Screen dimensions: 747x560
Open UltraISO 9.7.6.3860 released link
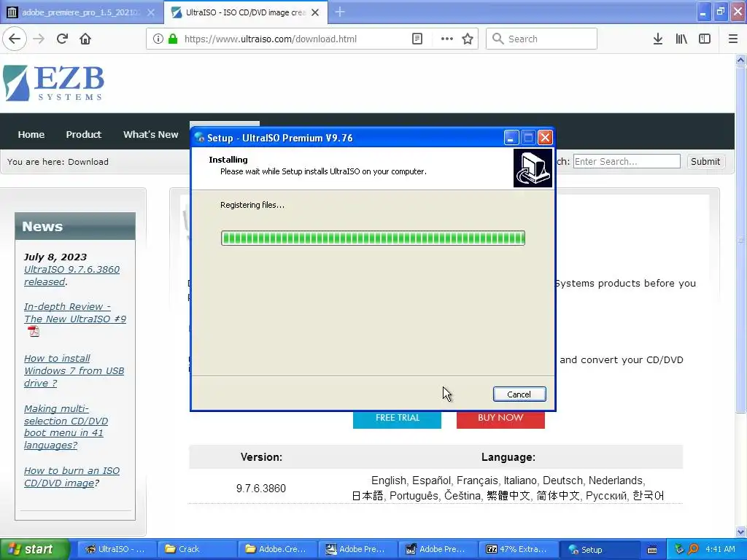[72, 276]
